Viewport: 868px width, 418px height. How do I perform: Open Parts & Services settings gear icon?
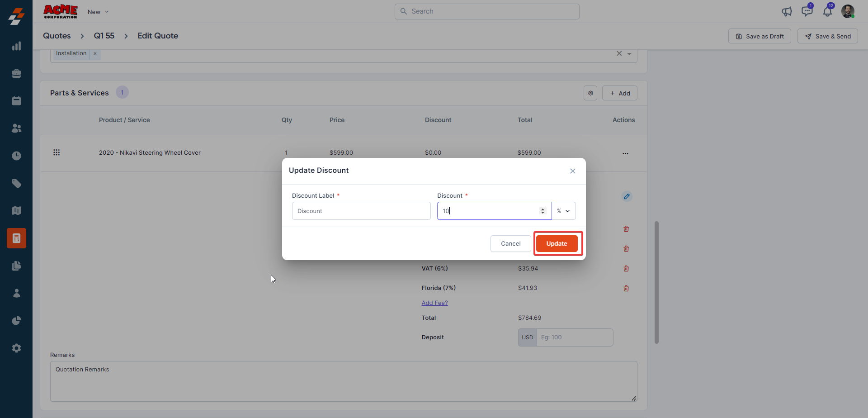[x=590, y=93]
